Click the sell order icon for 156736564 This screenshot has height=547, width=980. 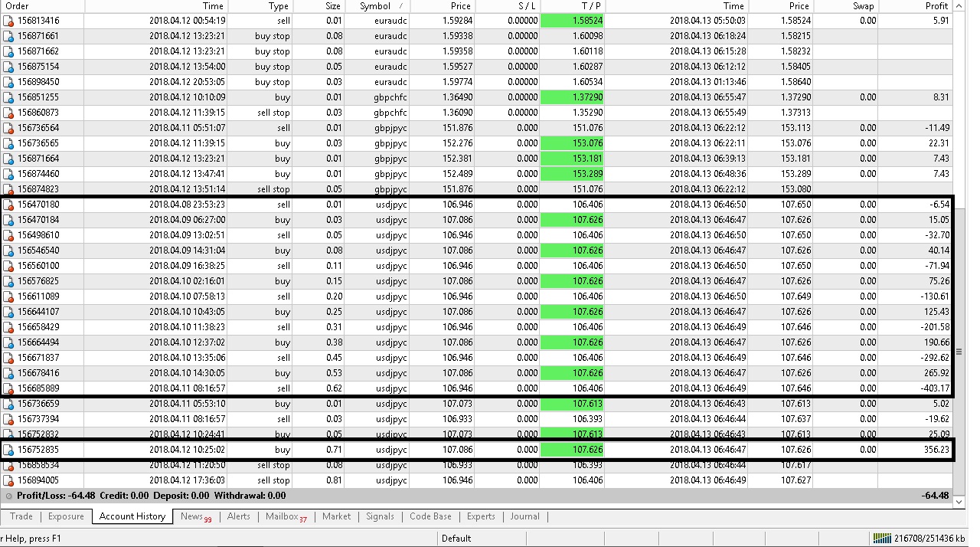tap(8, 128)
